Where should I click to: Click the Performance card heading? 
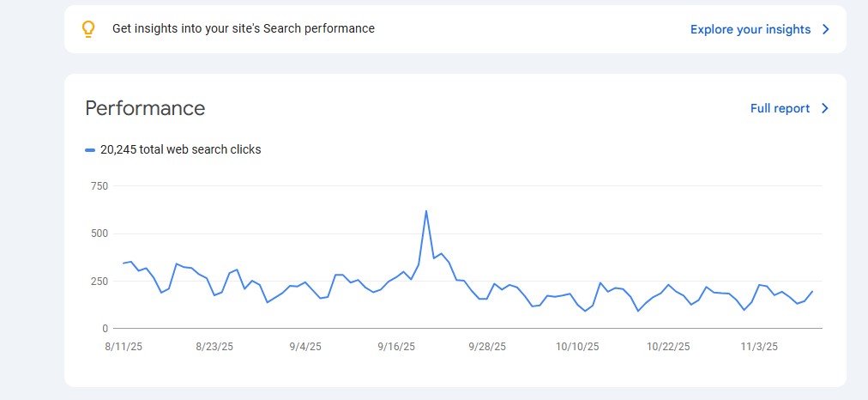[145, 108]
